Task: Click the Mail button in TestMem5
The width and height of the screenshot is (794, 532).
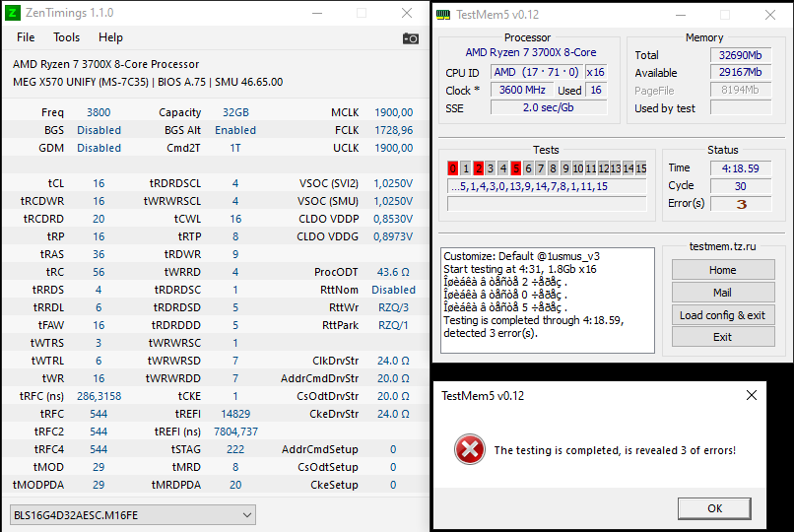Action: [723, 293]
